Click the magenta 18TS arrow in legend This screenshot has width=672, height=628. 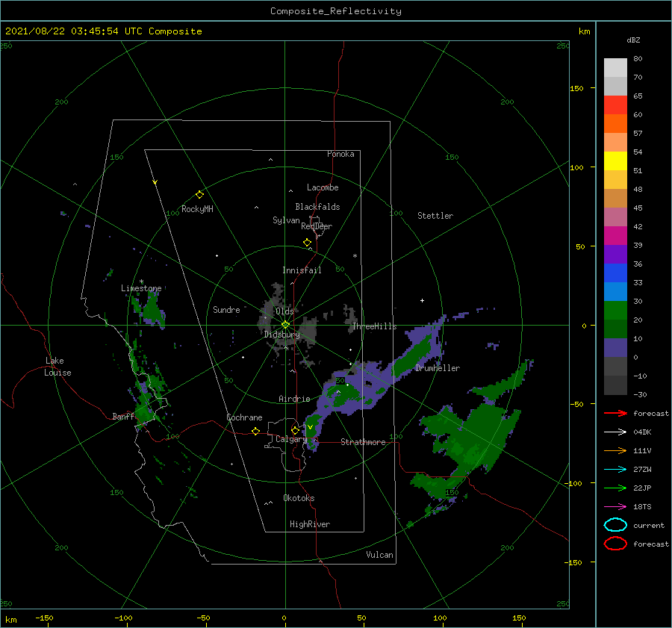click(x=615, y=507)
